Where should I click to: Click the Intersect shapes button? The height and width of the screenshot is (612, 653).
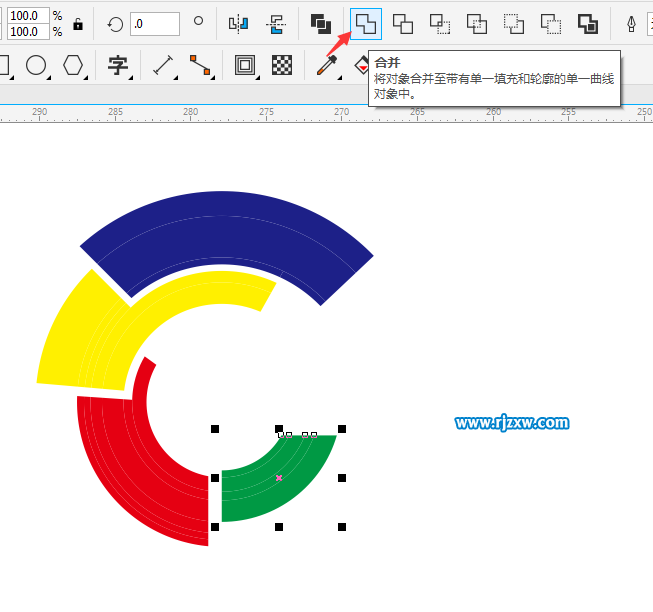440,23
